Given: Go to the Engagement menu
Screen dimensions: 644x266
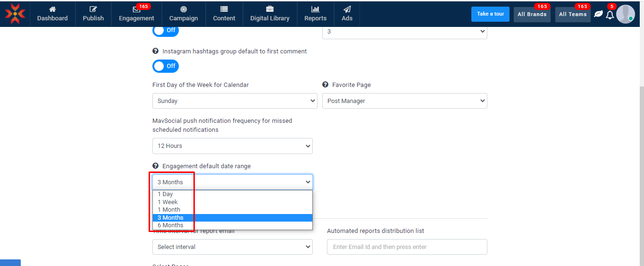Looking at the screenshot, I should (136, 14).
